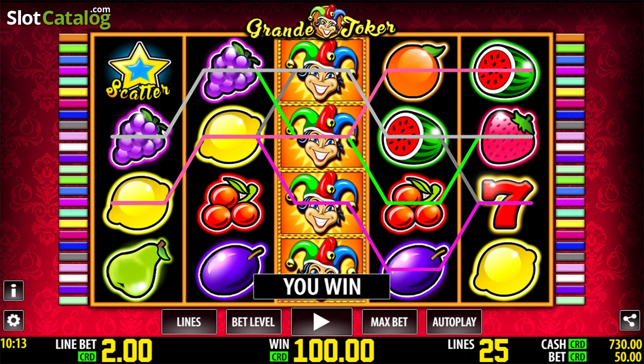The image size is (644, 364).
Task: Open the settings gear icon
Action: coord(13,321)
